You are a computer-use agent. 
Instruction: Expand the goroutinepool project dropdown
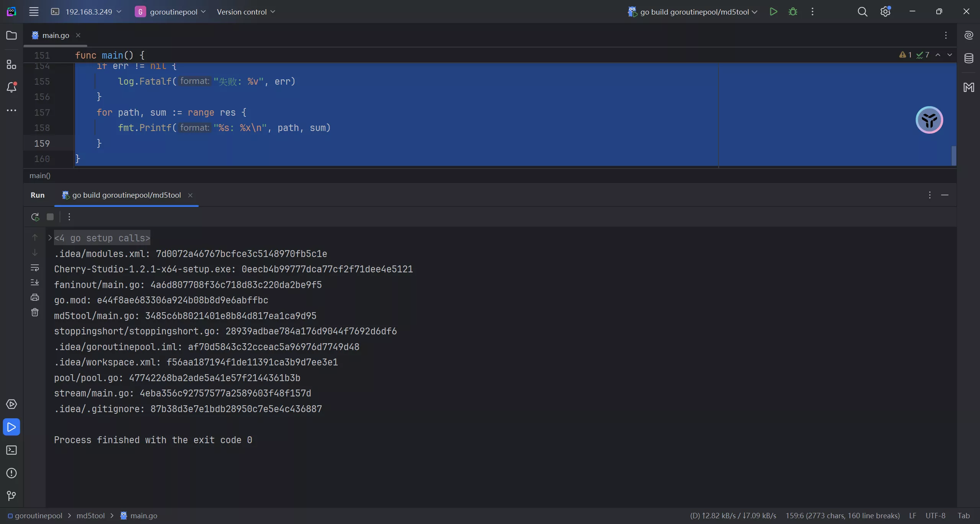click(x=170, y=12)
